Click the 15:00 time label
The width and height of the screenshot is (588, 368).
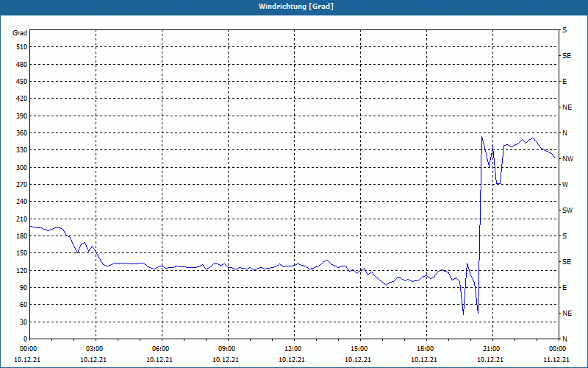(x=358, y=349)
